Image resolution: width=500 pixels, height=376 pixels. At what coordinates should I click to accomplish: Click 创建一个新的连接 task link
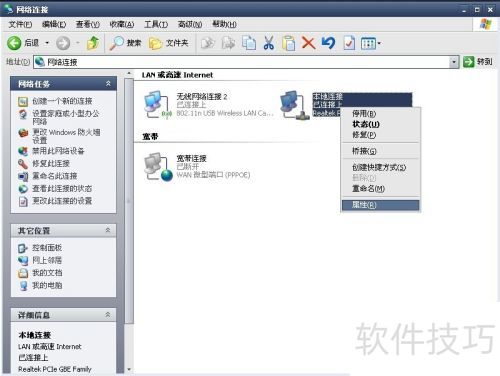[62, 101]
